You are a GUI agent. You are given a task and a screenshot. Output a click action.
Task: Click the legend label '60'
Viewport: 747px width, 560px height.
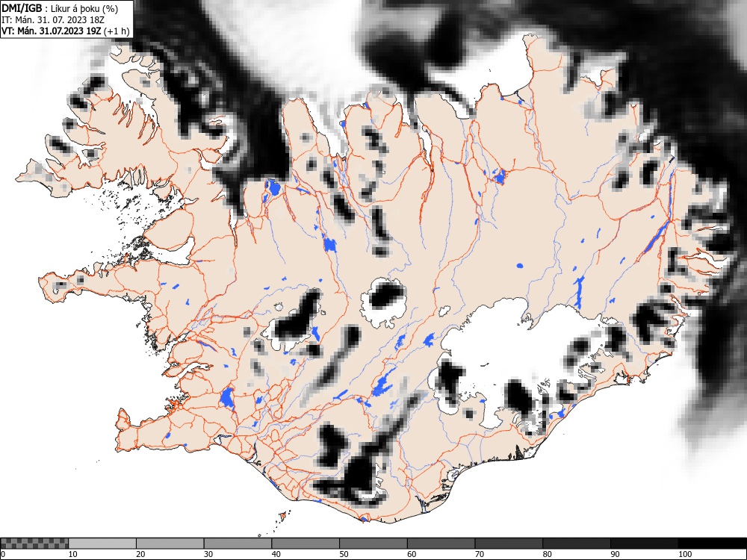point(411,554)
